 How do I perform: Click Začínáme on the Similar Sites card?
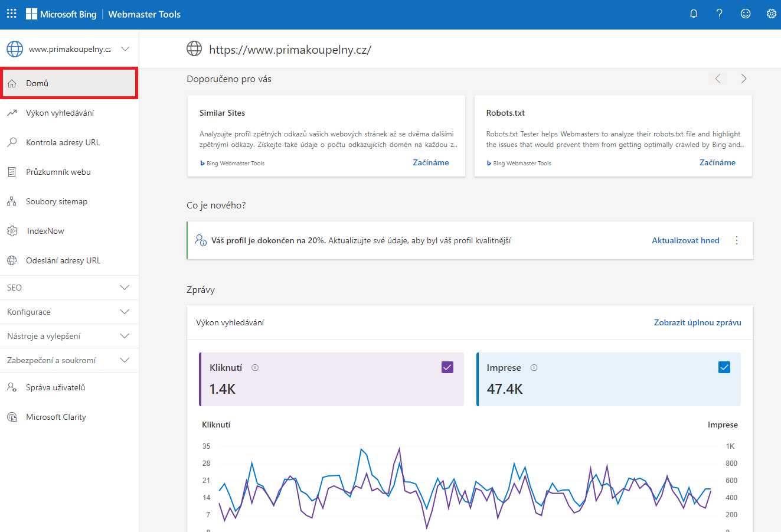(431, 162)
